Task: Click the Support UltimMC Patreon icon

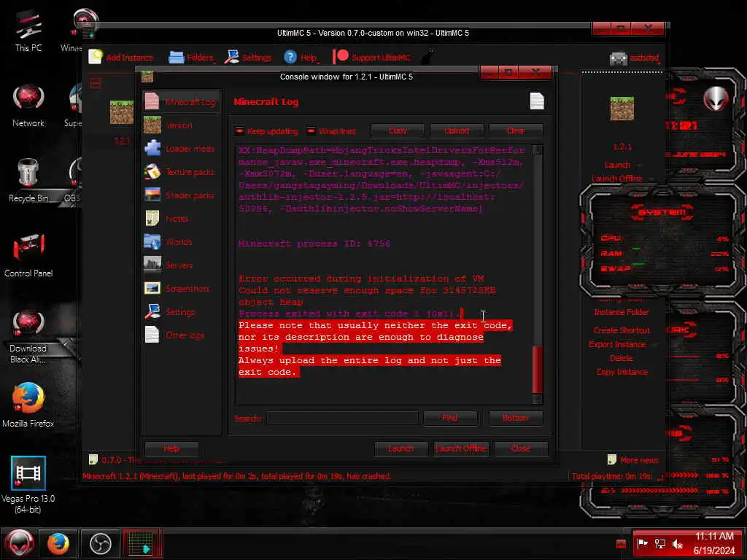Action: point(341,57)
